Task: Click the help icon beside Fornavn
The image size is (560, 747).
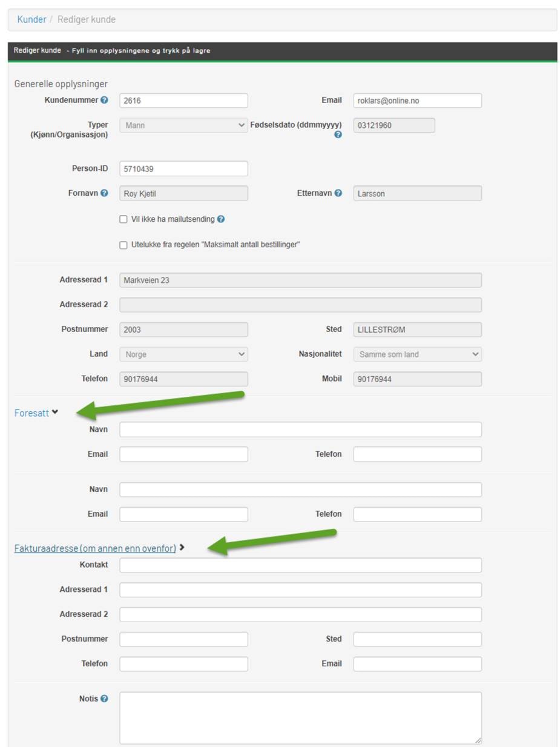Action: pos(105,193)
